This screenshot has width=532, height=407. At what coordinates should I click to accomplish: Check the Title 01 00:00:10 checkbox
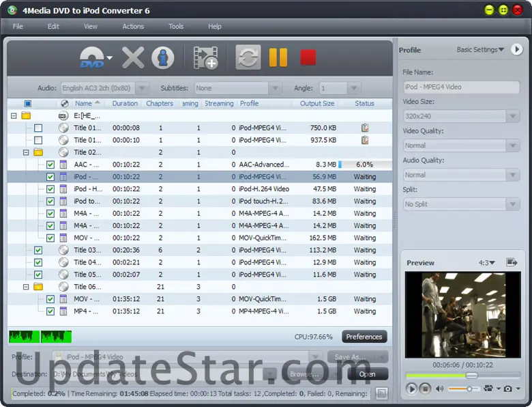[38, 140]
